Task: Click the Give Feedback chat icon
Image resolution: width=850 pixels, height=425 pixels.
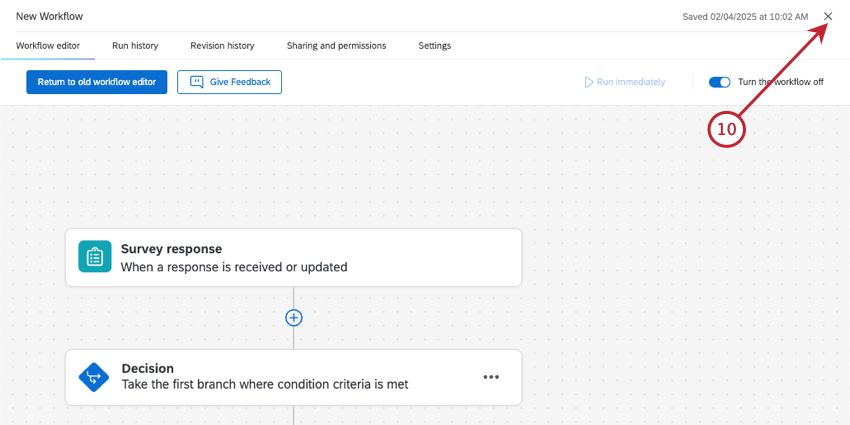Action: (197, 82)
